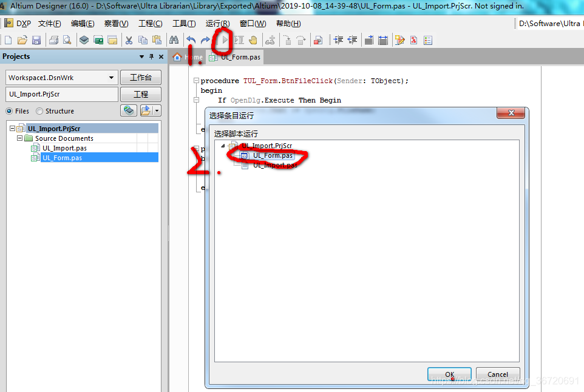Open Projects panel options dropdown arrow

click(141, 56)
